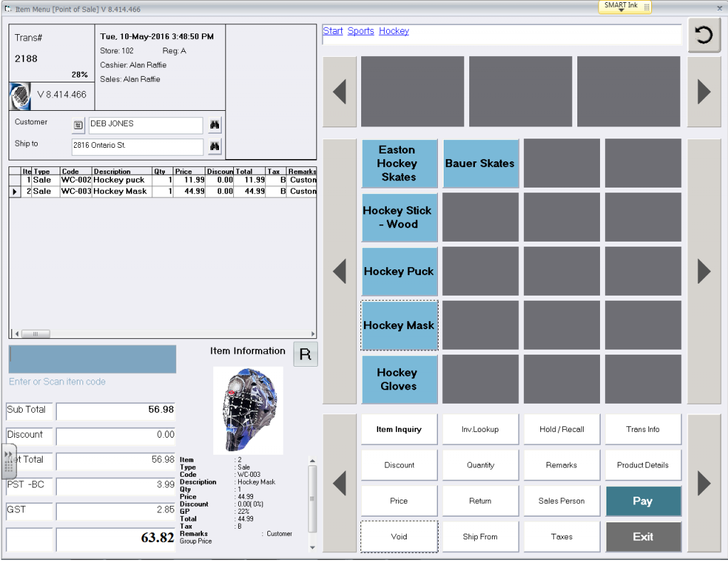Viewport: 728px width, 582px height.
Task: Open the Sports breadcrumb category
Action: [x=360, y=31]
